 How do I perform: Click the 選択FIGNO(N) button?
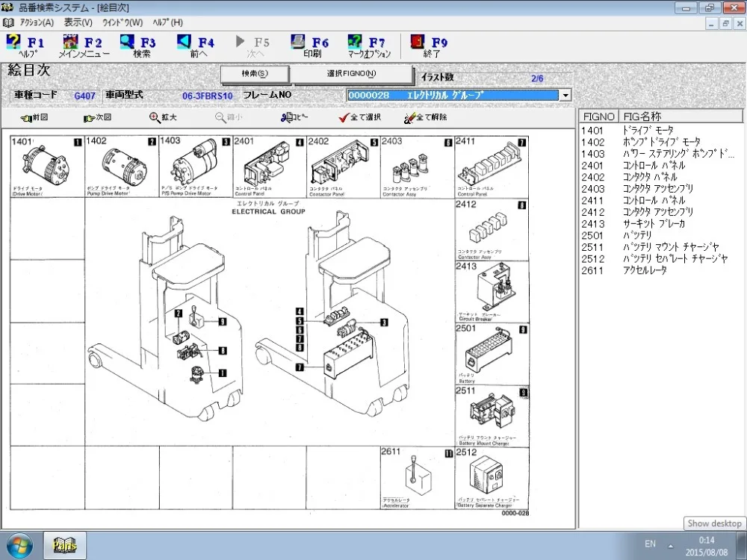tap(351, 74)
